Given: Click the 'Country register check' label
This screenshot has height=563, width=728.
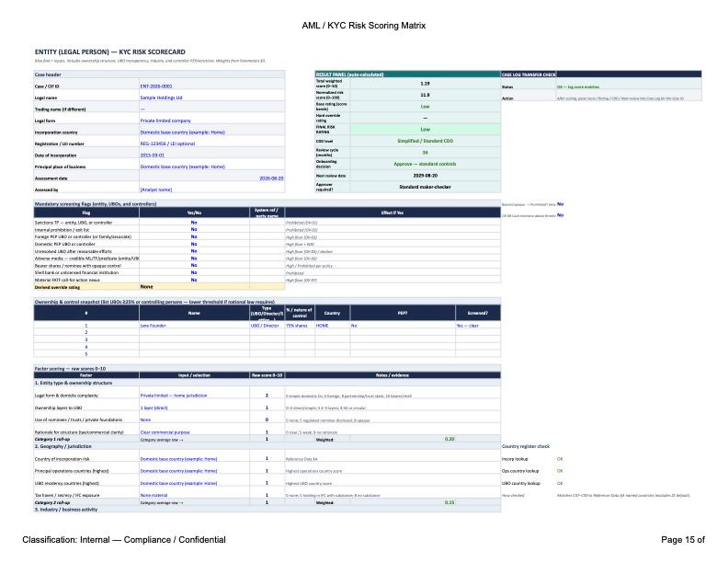Looking at the screenshot, I should click(526, 446).
